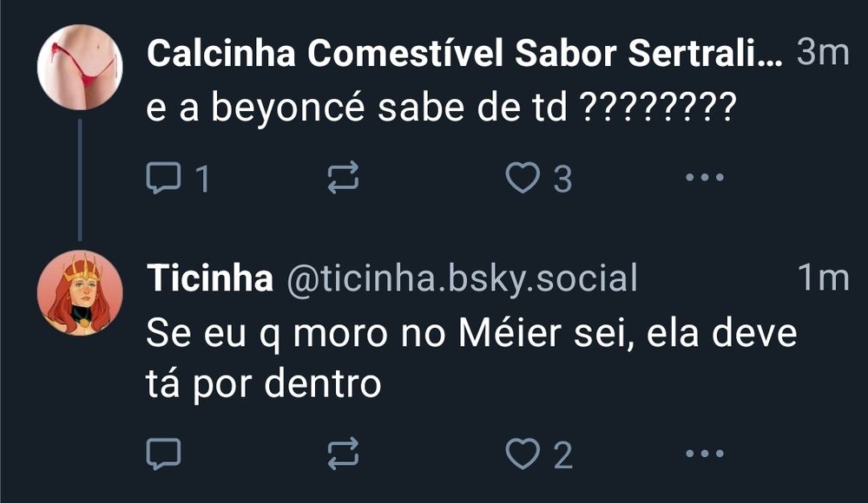Click the Ticinha display name
Image resolution: width=868 pixels, height=503 pixels.
click(209, 278)
